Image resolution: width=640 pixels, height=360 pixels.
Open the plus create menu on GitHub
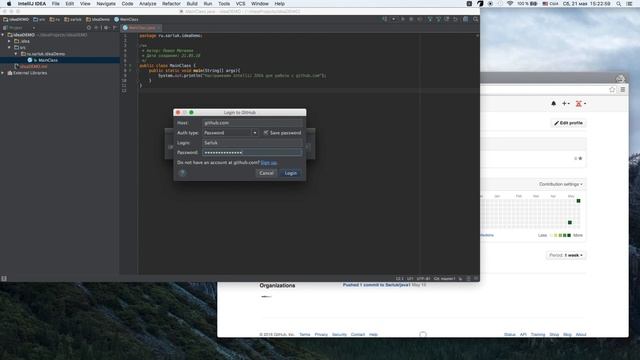pyautogui.click(x=565, y=104)
